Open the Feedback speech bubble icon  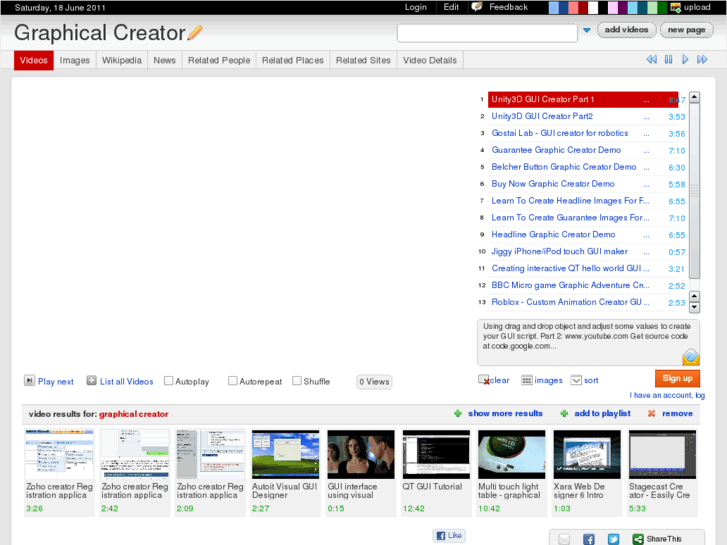[477, 7]
